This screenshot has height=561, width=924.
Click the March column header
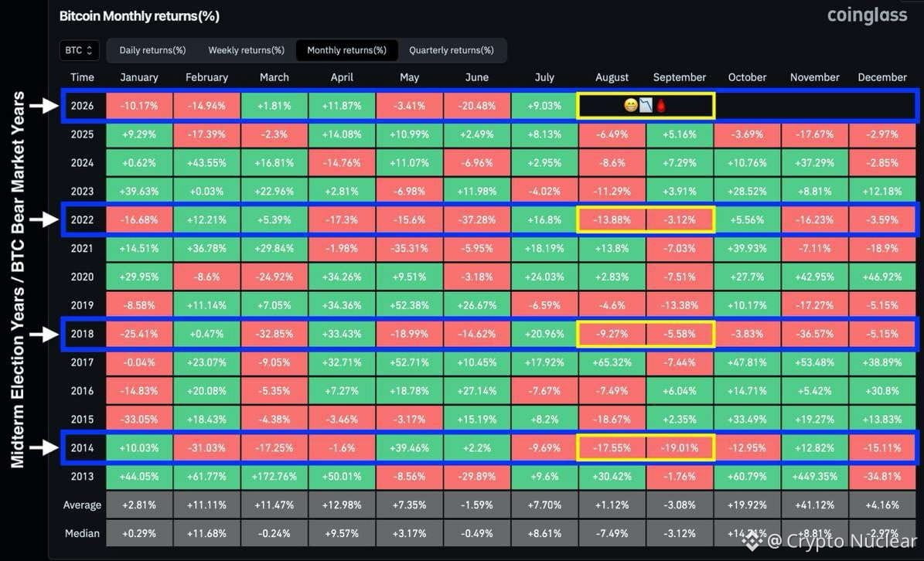(x=274, y=77)
